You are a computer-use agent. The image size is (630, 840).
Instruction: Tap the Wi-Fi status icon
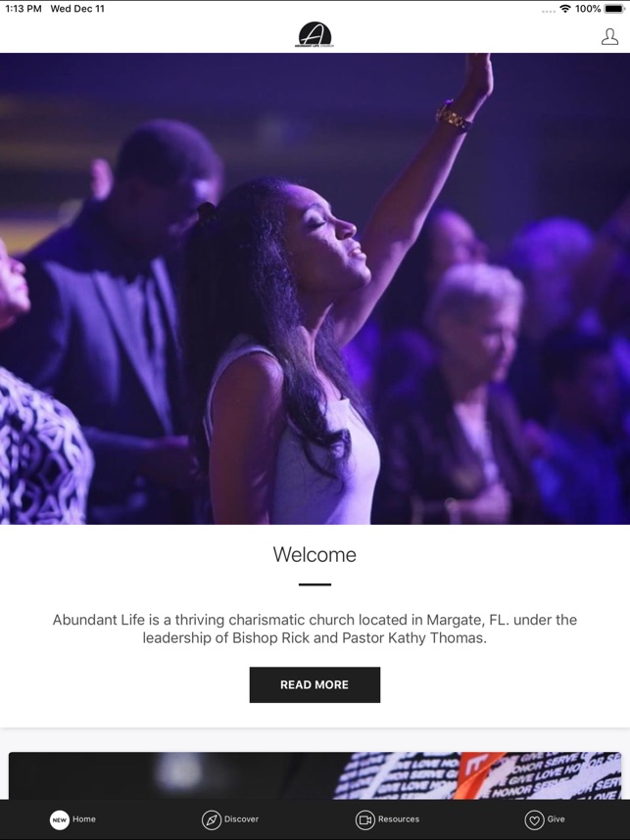565,9
